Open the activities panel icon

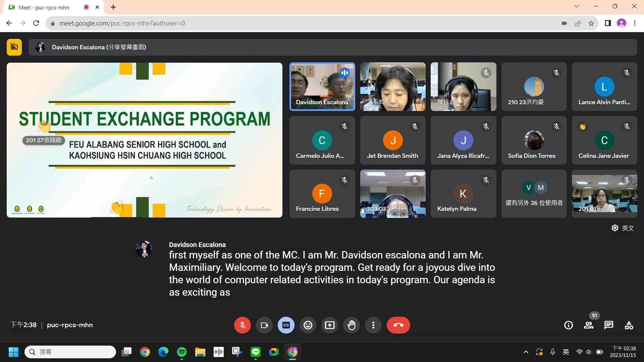pos(629,325)
